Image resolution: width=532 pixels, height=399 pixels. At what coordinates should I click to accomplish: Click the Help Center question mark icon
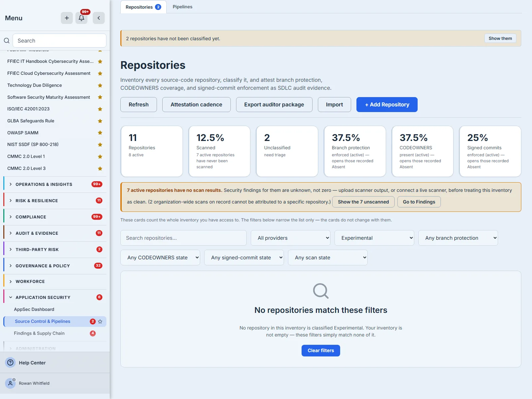pos(10,362)
